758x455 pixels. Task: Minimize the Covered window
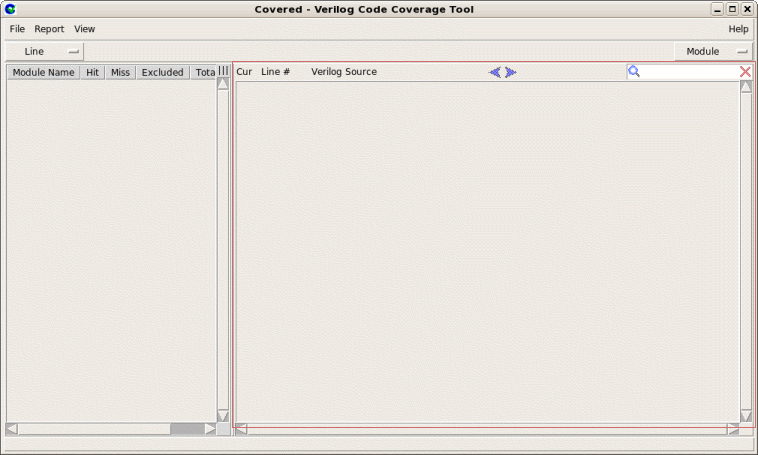pyautogui.click(x=717, y=9)
